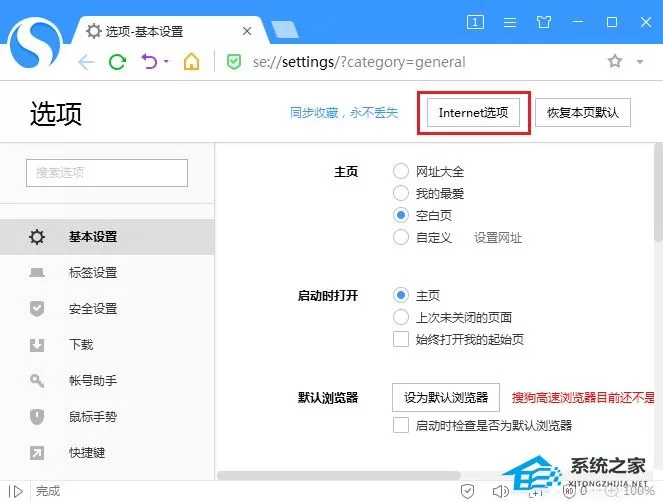
Task: Click the horizontal scrollbar at bottom
Action: click(339, 475)
